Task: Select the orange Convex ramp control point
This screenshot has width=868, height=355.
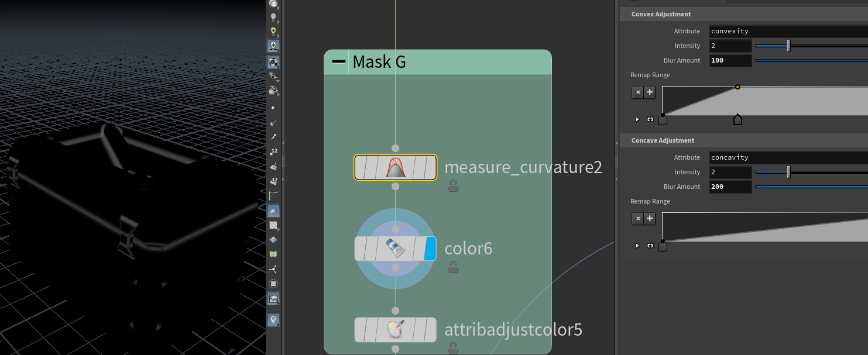Action: pyautogui.click(x=737, y=87)
